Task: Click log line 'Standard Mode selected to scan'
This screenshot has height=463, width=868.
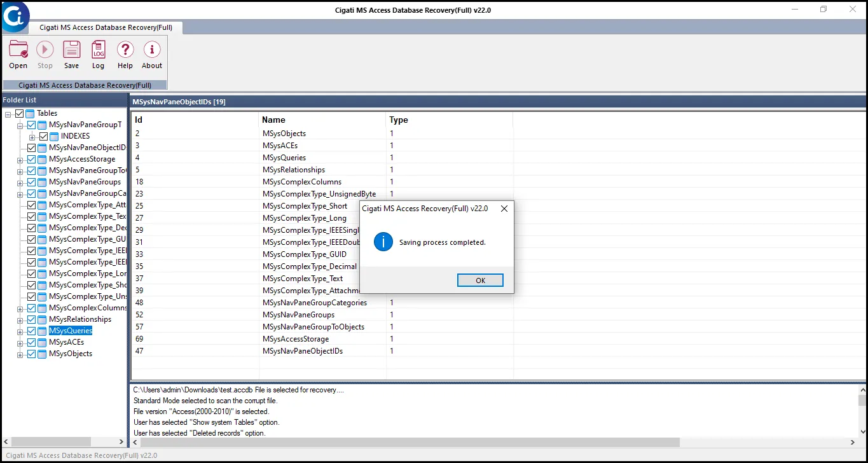Action: point(205,401)
